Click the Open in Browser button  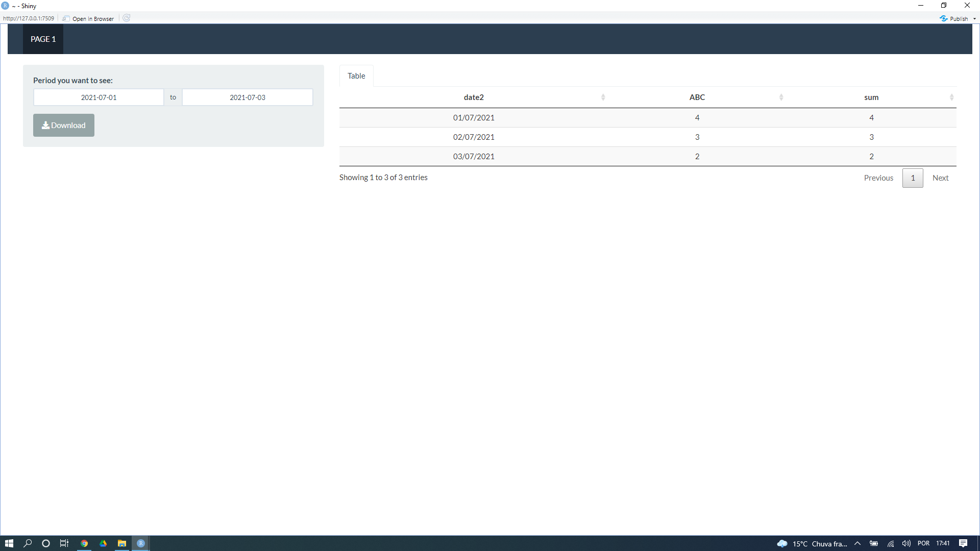[x=88, y=18]
